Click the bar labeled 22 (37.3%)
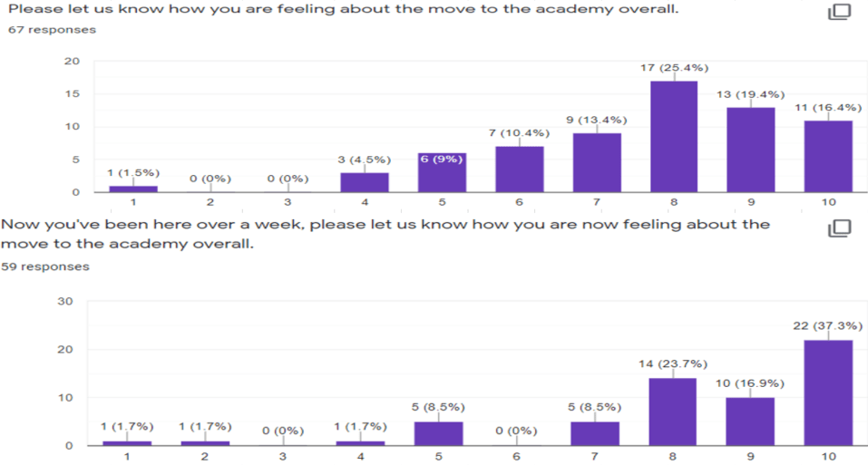 [x=828, y=392]
